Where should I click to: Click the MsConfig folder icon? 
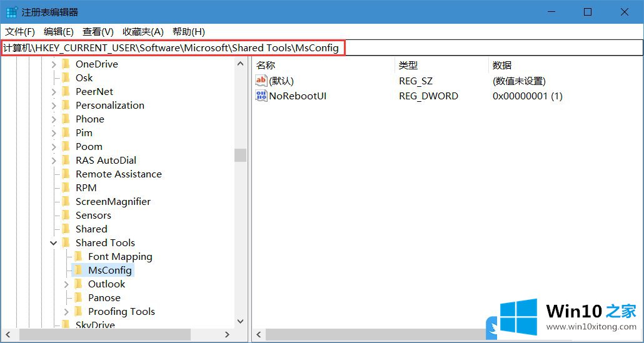78,271
